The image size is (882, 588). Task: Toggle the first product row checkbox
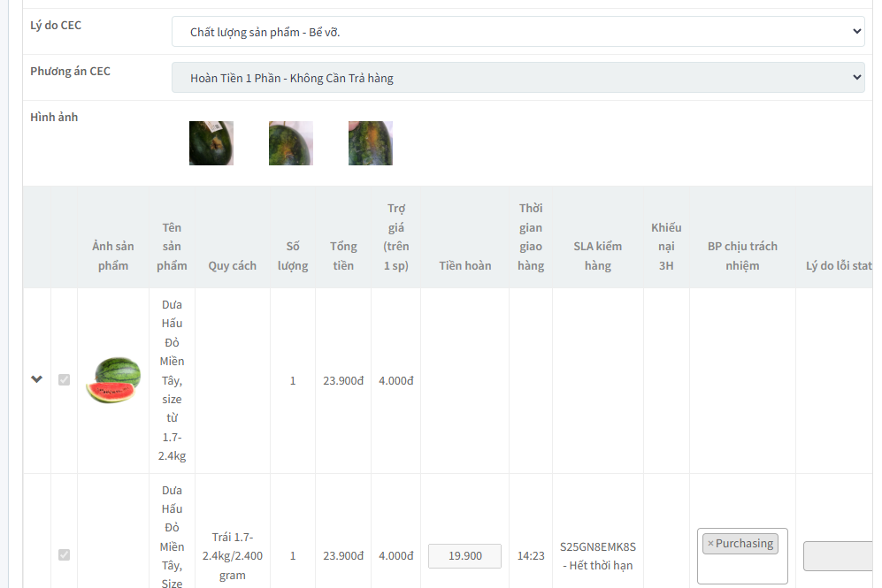click(x=64, y=380)
